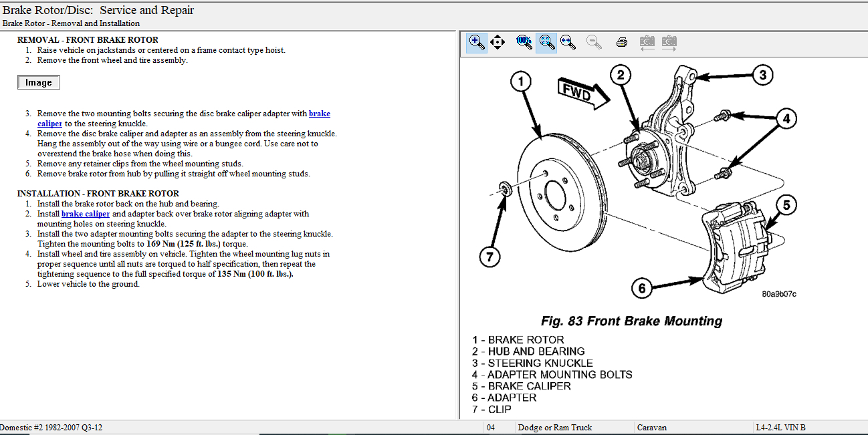
Task: Activate the pan image tool
Action: coord(498,43)
